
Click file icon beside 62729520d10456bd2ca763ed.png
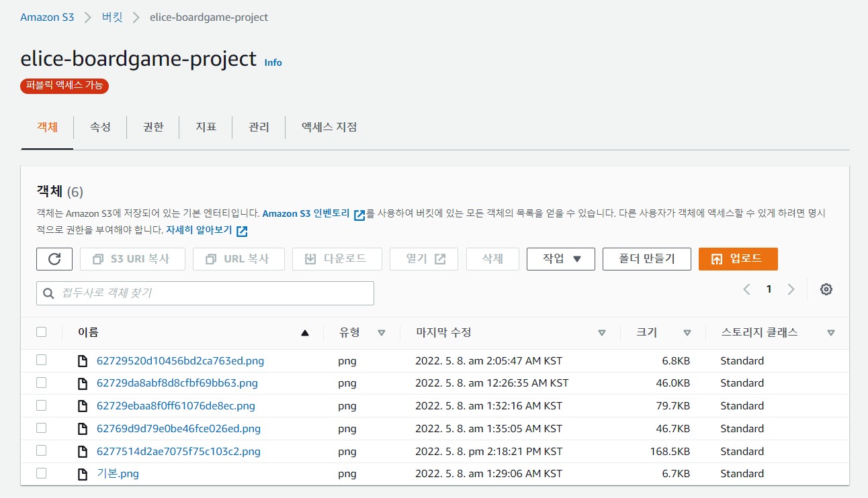tap(83, 361)
